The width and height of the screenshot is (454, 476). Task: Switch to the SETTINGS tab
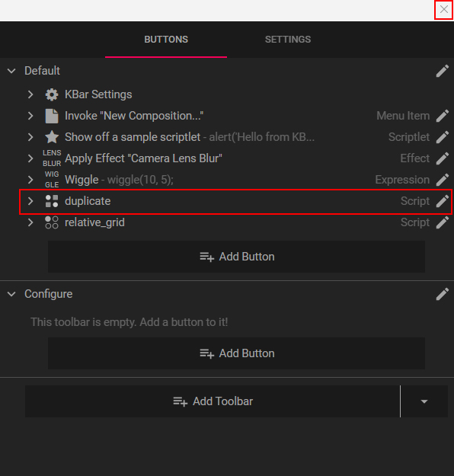click(288, 40)
